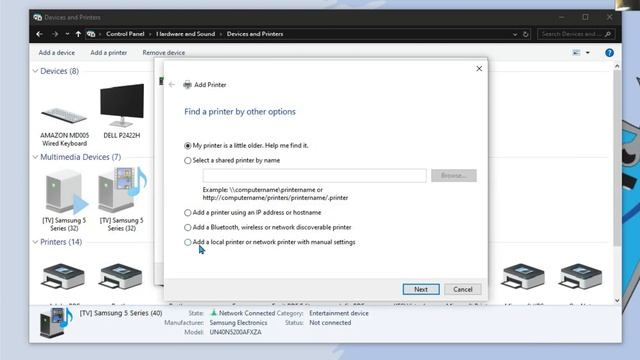Choose local printer with manual settings
The width and height of the screenshot is (640, 360).
[270, 242]
